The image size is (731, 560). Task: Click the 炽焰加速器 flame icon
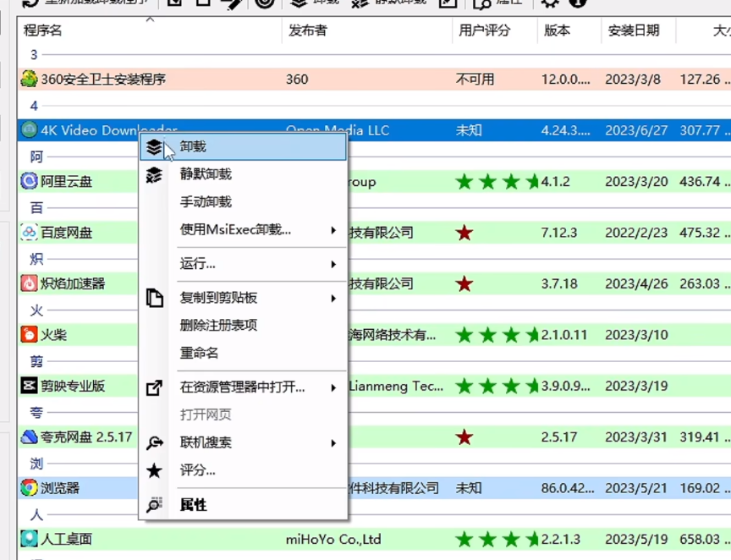click(29, 283)
